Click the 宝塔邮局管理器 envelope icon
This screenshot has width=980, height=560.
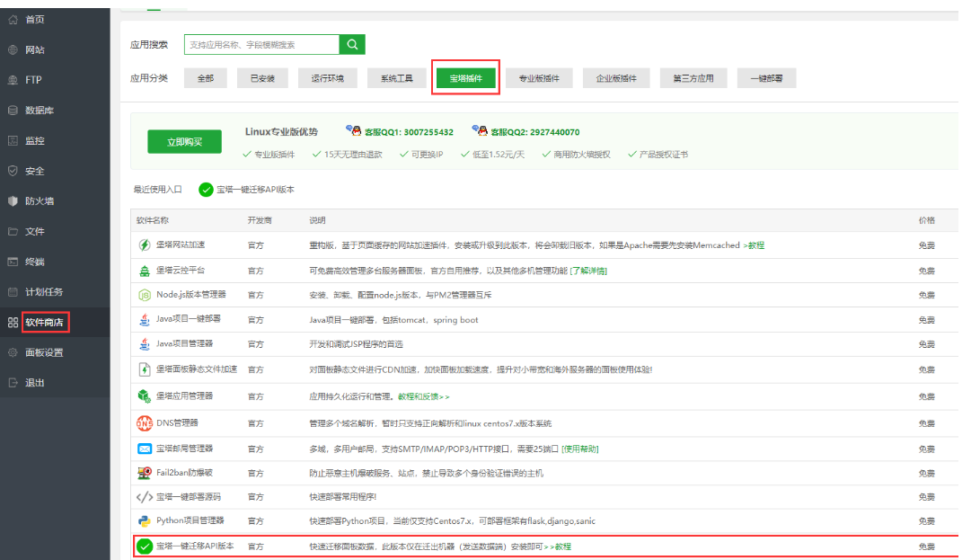(x=144, y=448)
